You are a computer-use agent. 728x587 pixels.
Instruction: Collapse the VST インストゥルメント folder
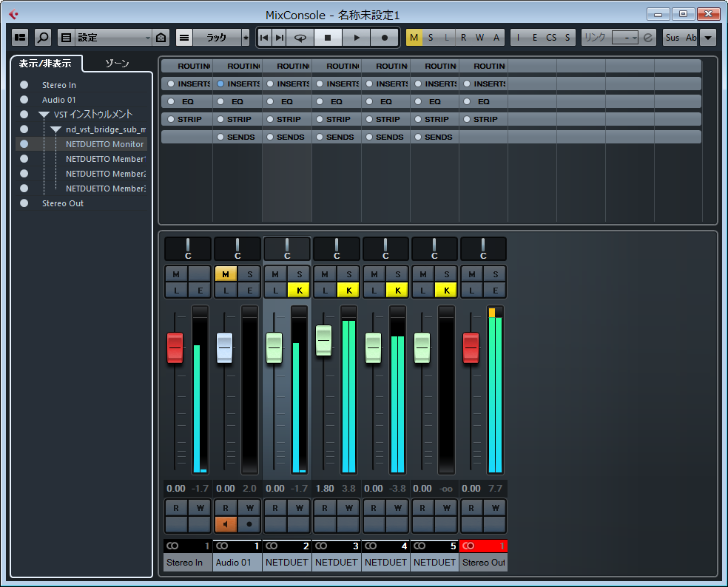point(44,115)
